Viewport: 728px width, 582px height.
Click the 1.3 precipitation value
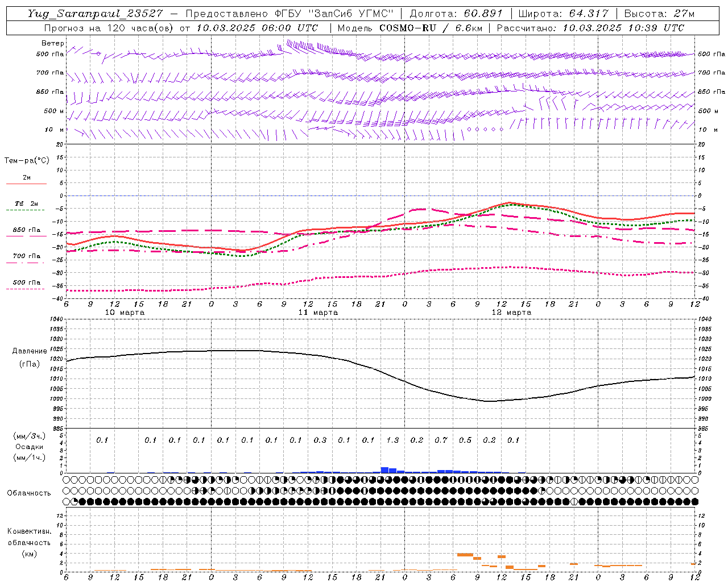click(x=392, y=440)
